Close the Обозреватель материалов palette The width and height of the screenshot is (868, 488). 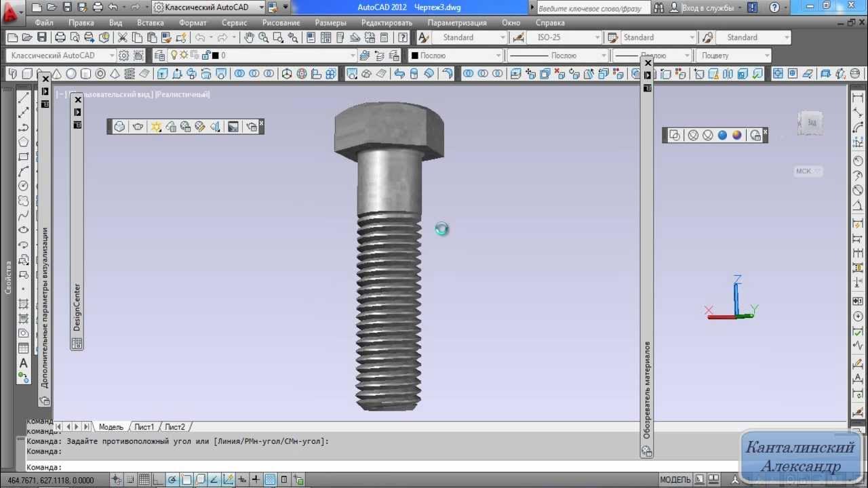648,63
